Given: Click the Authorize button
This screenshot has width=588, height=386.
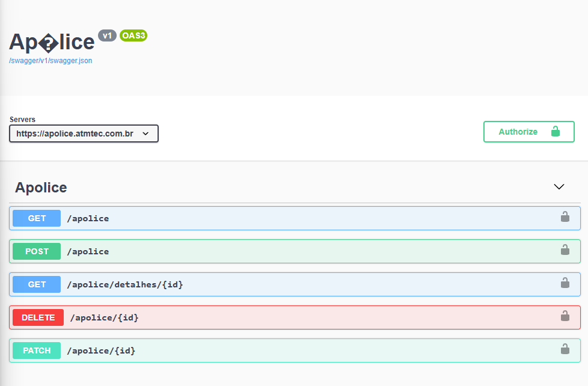Looking at the screenshot, I should point(528,132).
